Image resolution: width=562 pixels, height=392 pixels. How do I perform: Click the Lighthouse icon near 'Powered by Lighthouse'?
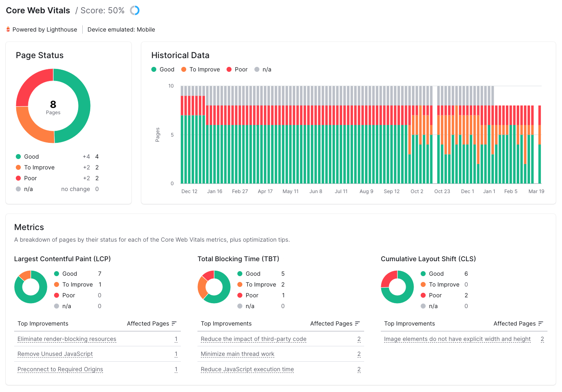click(7, 29)
